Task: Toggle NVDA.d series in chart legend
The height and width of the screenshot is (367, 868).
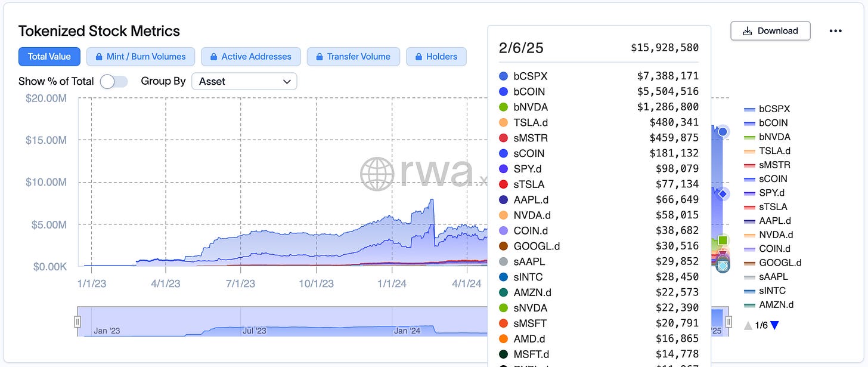Action: click(x=767, y=235)
